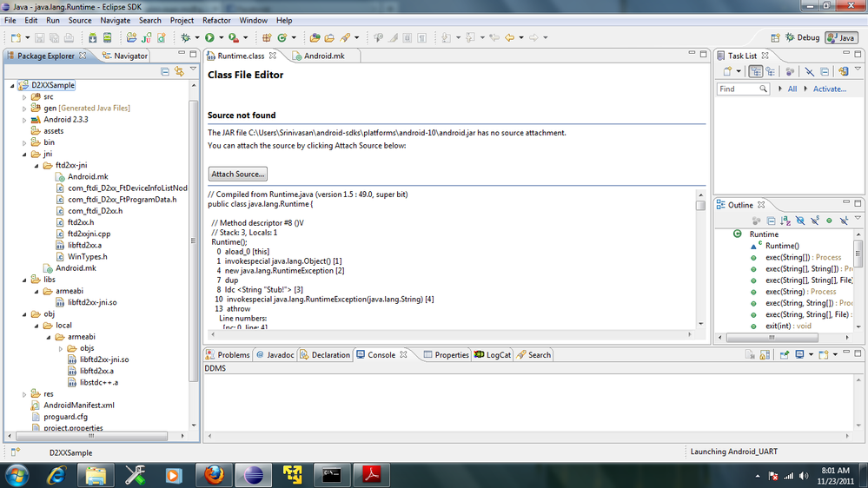
Task: Open the Android SDK Manager icon
Action: pyautogui.click(x=92, y=37)
